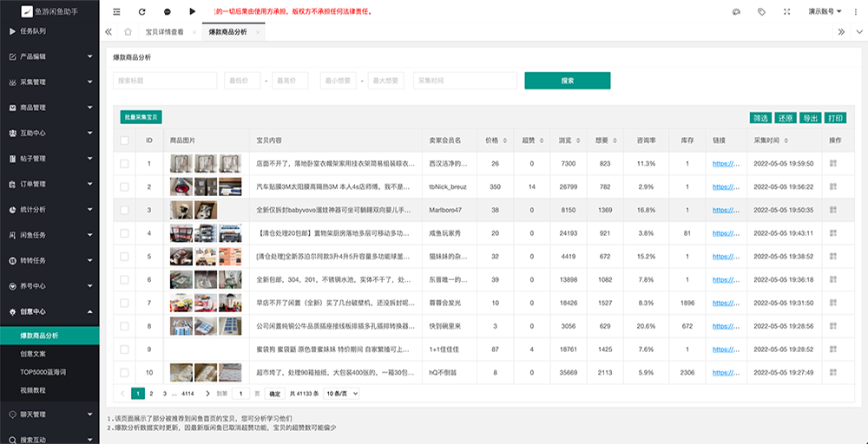Expand the 订单管理 sidebar menu

pyautogui.click(x=49, y=184)
